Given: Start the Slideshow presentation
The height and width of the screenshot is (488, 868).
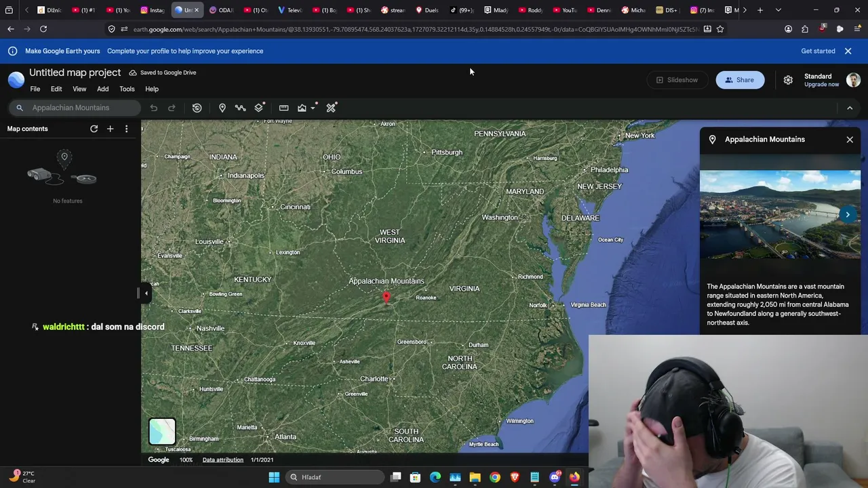Looking at the screenshot, I should tap(677, 80).
